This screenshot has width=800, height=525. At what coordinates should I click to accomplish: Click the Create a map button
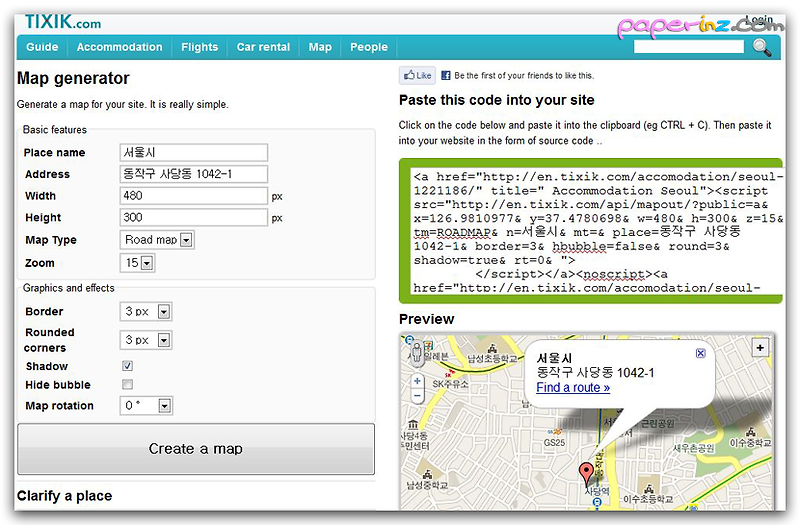[196, 449]
